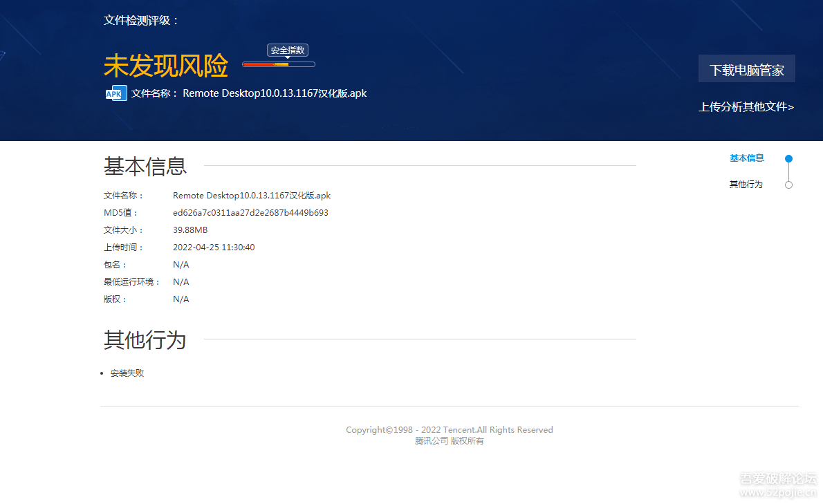The width and height of the screenshot is (823, 504).
Task: Expand details of the 安装失败 entry
Action: click(127, 373)
